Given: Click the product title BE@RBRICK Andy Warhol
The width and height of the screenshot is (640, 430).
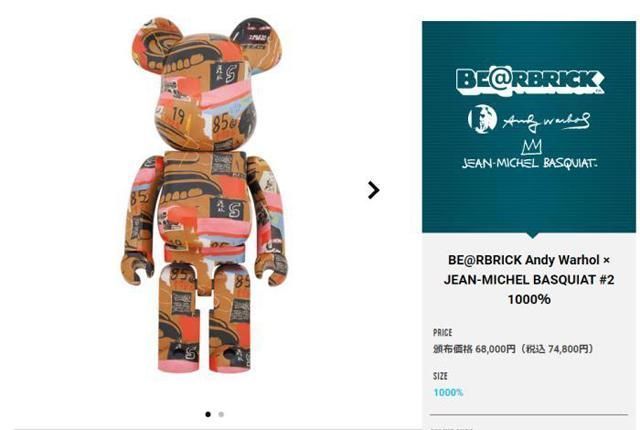Looking at the screenshot, I should pos(524,260).
